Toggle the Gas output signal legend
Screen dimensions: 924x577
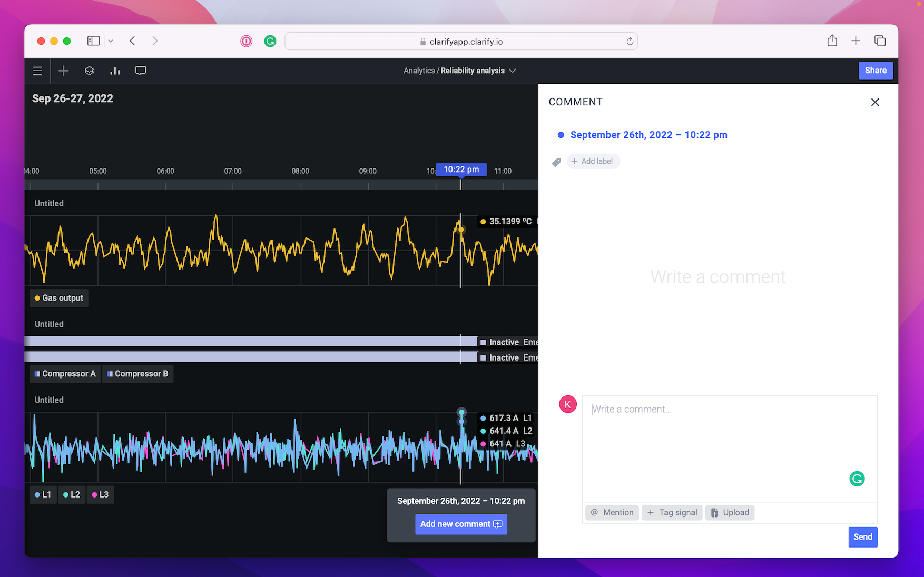(59, 298)
